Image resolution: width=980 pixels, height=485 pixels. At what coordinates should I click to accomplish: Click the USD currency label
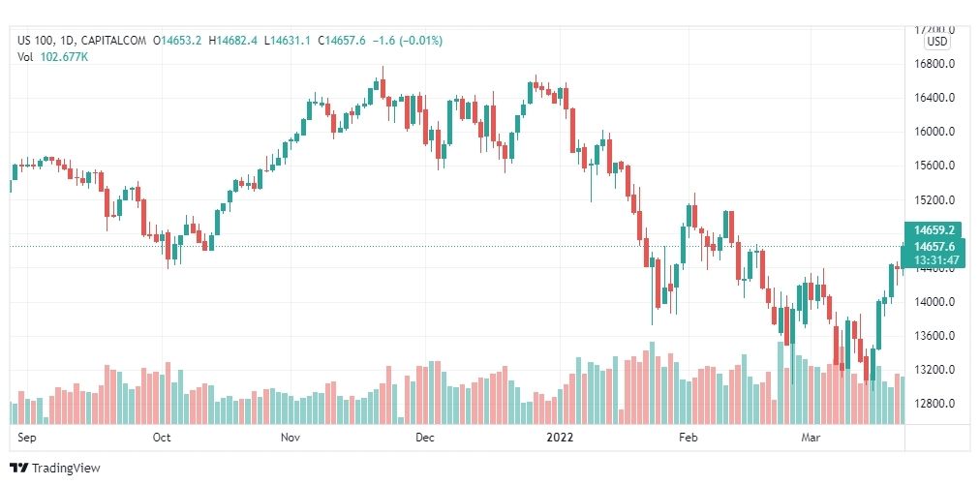(936, 42)
